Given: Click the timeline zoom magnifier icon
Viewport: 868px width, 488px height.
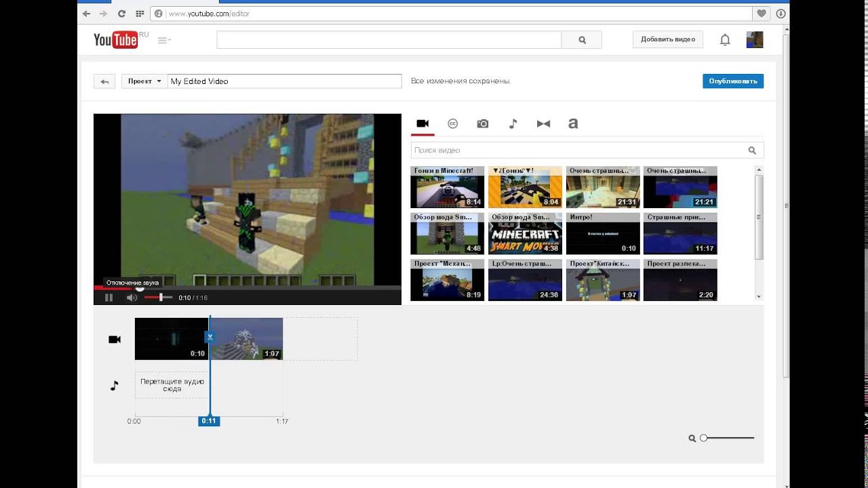Looking at the screenshot, I should pos(692,439).
